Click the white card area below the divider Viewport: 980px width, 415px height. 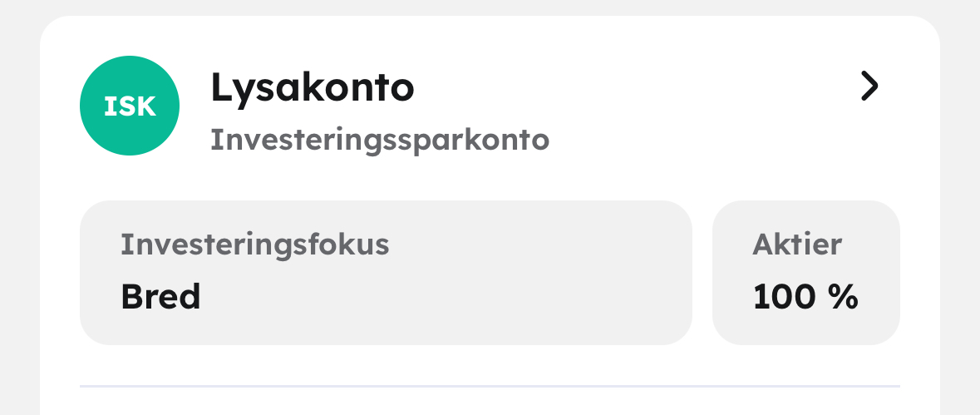pyautogui.click(x=490, y=403)
